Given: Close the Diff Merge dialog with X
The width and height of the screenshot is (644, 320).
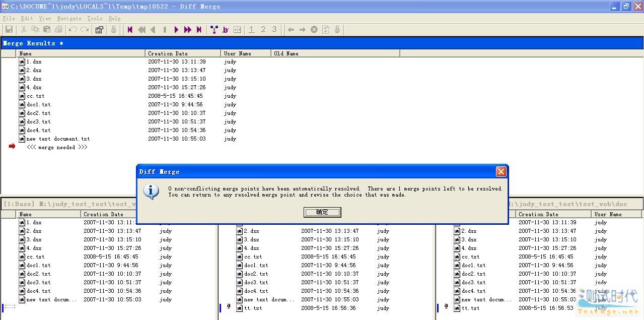Looking at the screenshot, I should click(x=501, y=172).
